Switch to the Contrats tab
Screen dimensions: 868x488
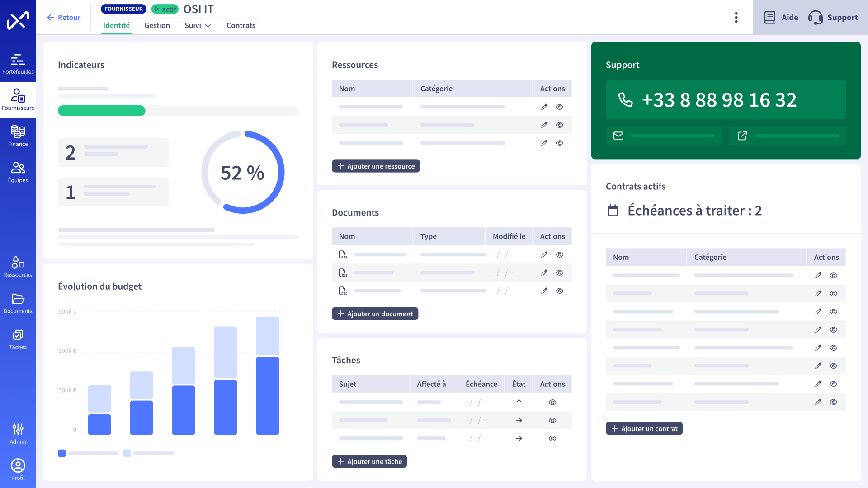pos(241,26)
